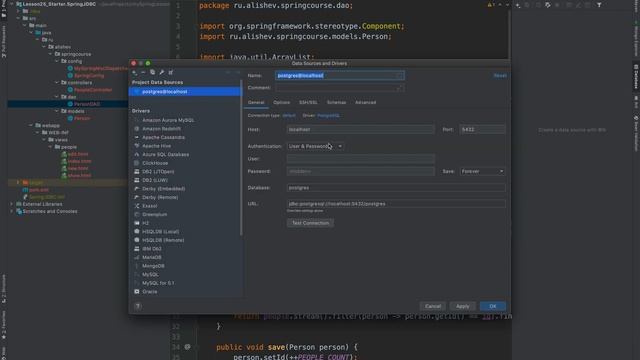Choose the Exasol driver
640x360 pixels.
tap(149, 206)
